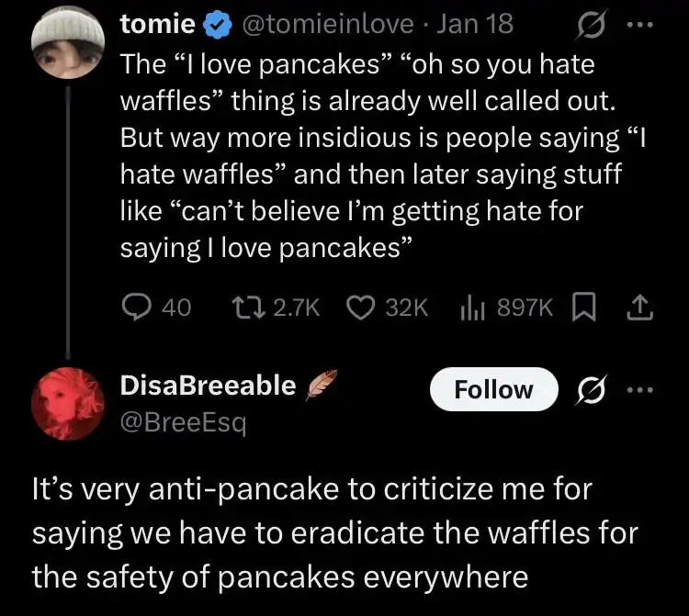Open the reply text about eradicating waffles

point(334,532)
